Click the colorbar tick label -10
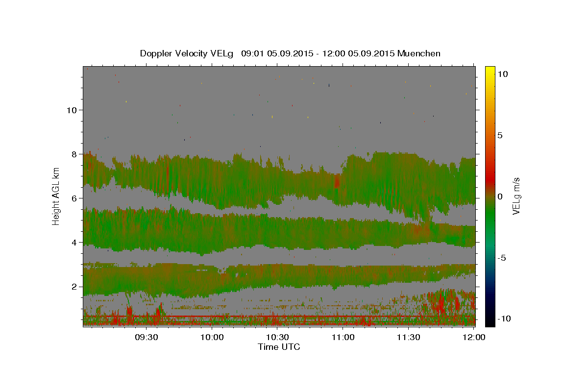This screenshot has width=588, height=392. [503, 318]
